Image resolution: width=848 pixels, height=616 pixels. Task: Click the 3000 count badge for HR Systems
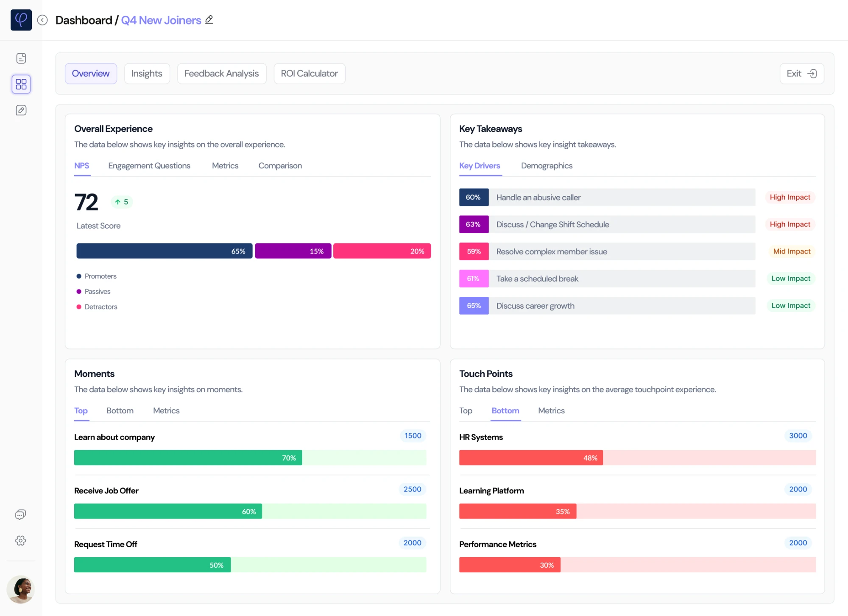[798, 436]
